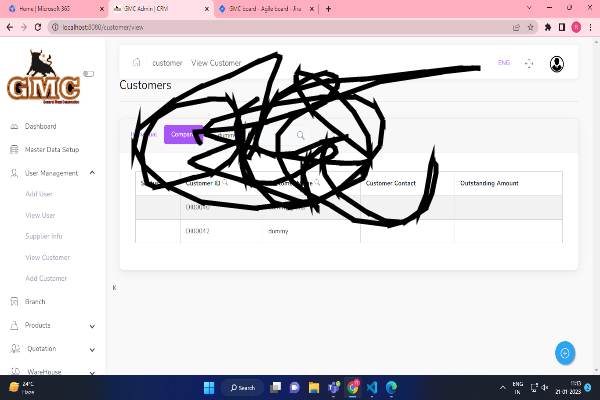
Task: Open Dashboard from the sidebar
Action: [40, 127]
